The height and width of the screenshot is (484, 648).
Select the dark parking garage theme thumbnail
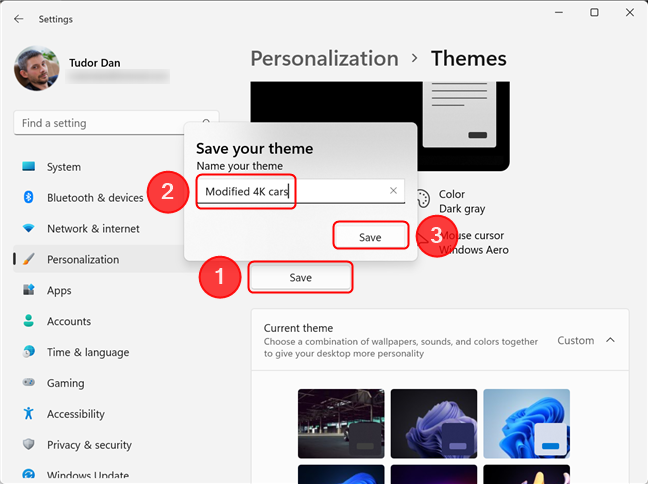coord(341,423)
